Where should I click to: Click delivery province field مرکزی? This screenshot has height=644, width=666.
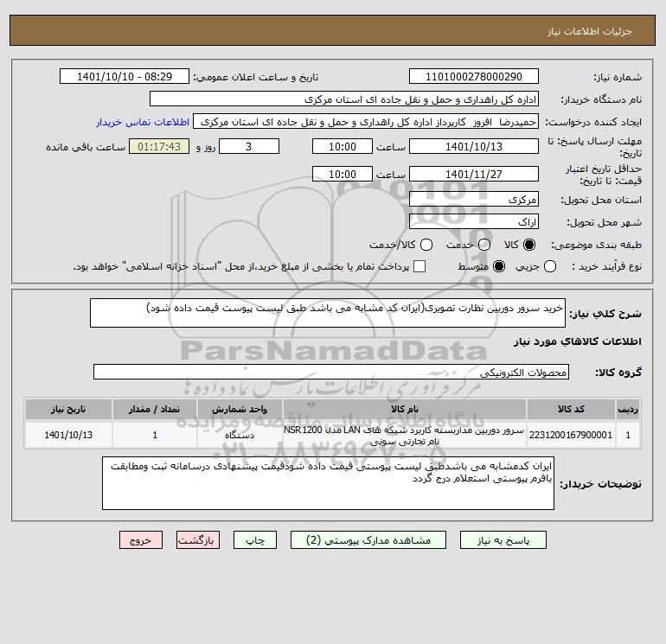[474, 199]
